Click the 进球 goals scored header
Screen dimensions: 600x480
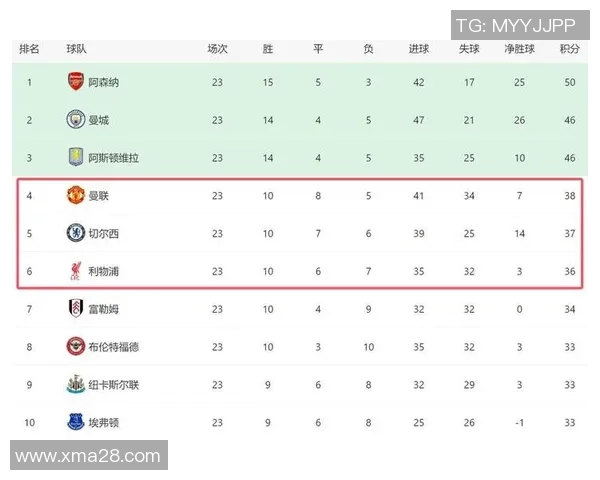coord(419,49)
